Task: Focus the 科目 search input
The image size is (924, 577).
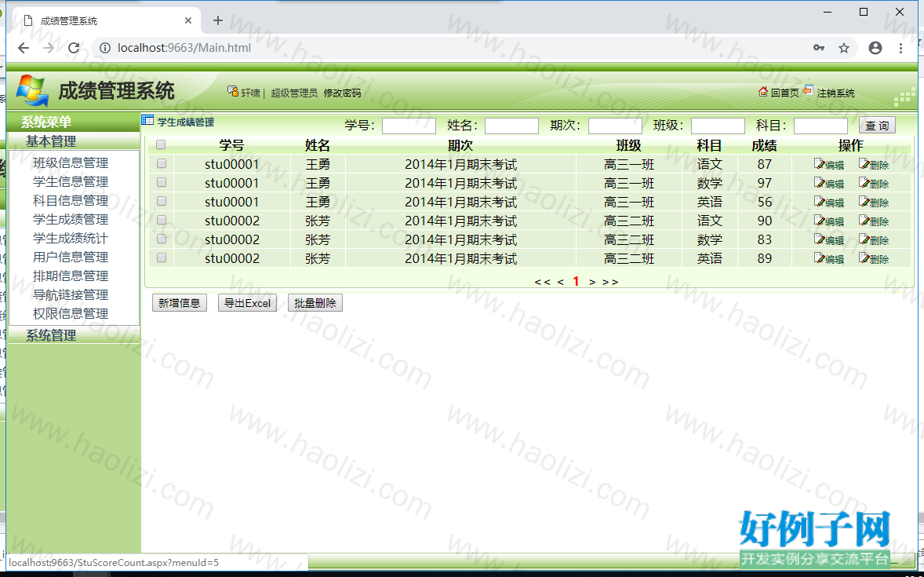Action: click(821, 126)
